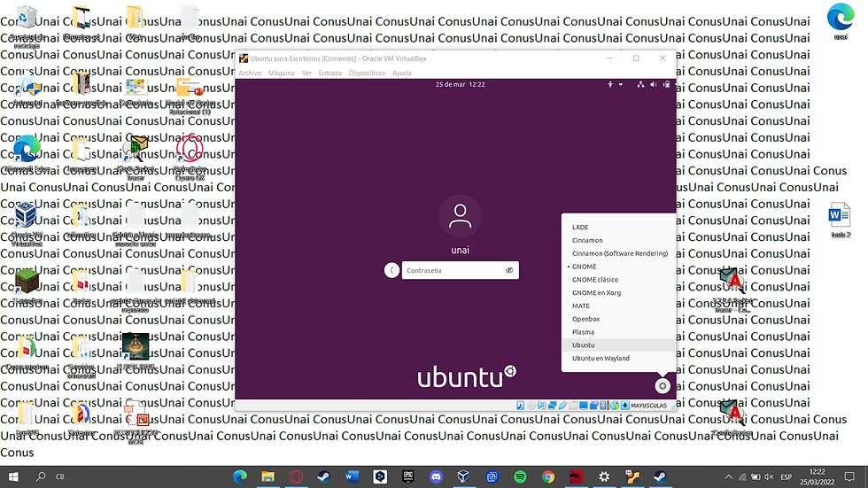This screenshot has width=868, height=488.
Task: Open the Windows notification center
Action: click(849, 476)
